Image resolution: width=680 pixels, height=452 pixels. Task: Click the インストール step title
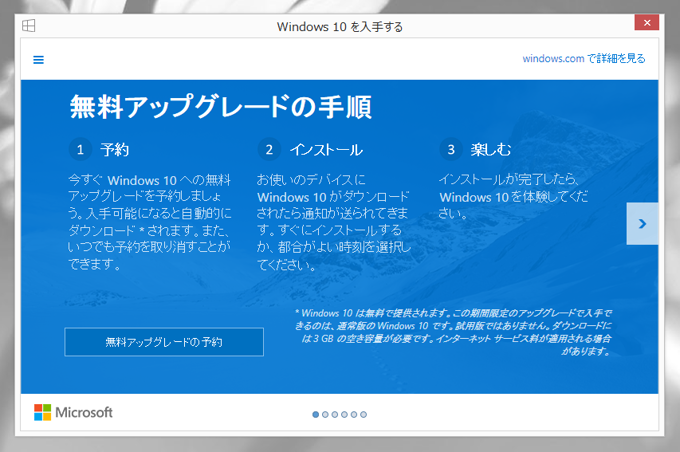(x=327, y=150)
